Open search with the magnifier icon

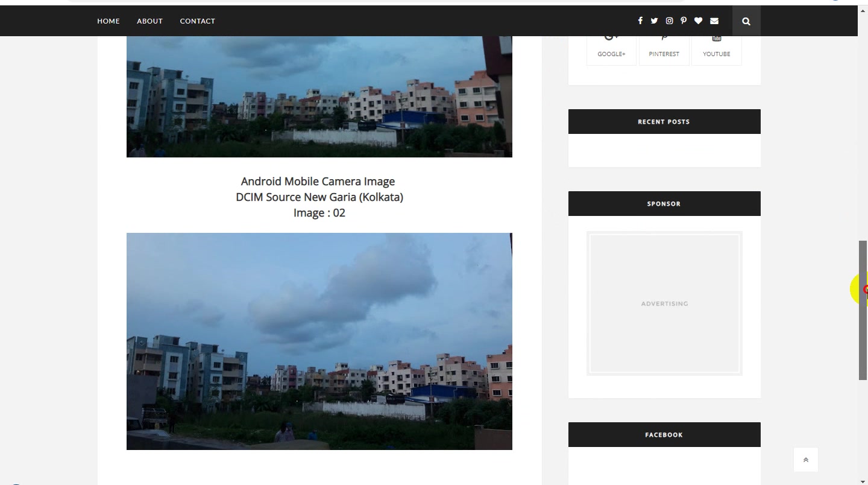tap(746, 21)
